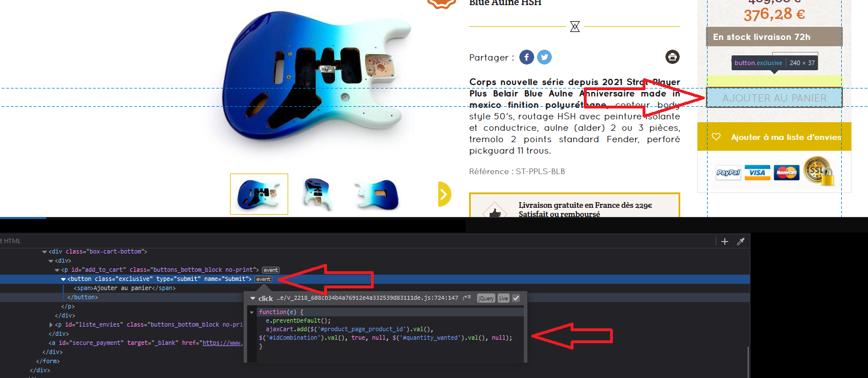The image size is (868, 378).
Task: Click Ajouter au panier button
Action: tap(774, 98)
